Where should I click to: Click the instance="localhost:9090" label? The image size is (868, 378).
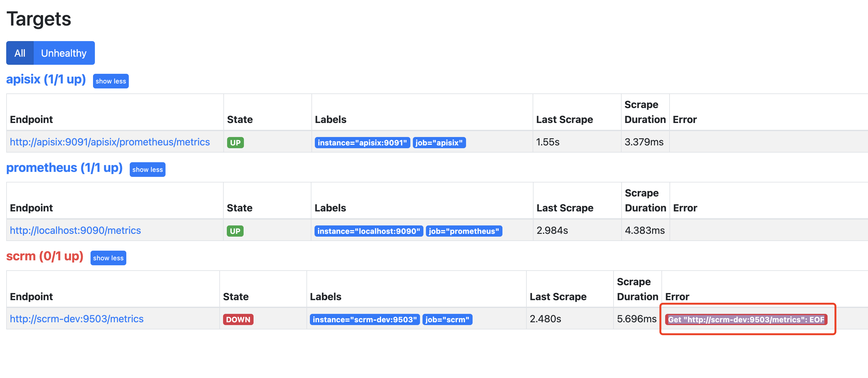point(369,231)
